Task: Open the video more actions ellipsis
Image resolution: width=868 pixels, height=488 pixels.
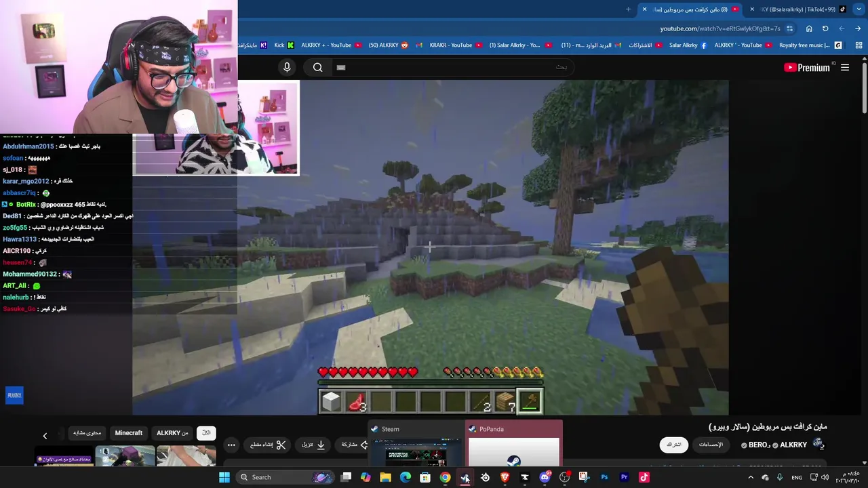Action: 231,445
